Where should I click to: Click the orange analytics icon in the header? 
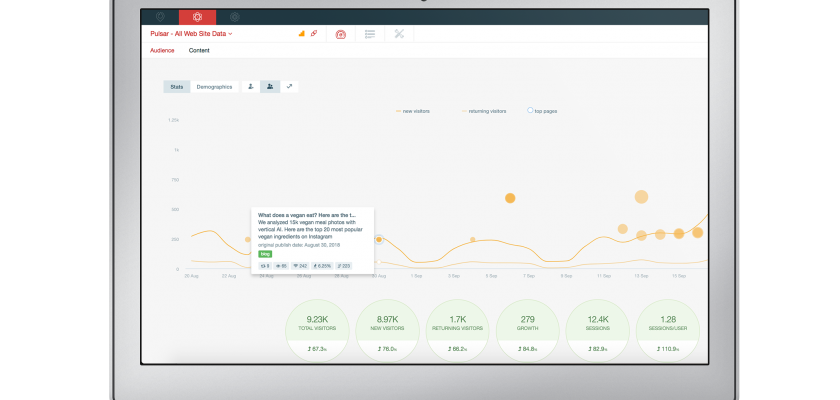tap(302, 34)
